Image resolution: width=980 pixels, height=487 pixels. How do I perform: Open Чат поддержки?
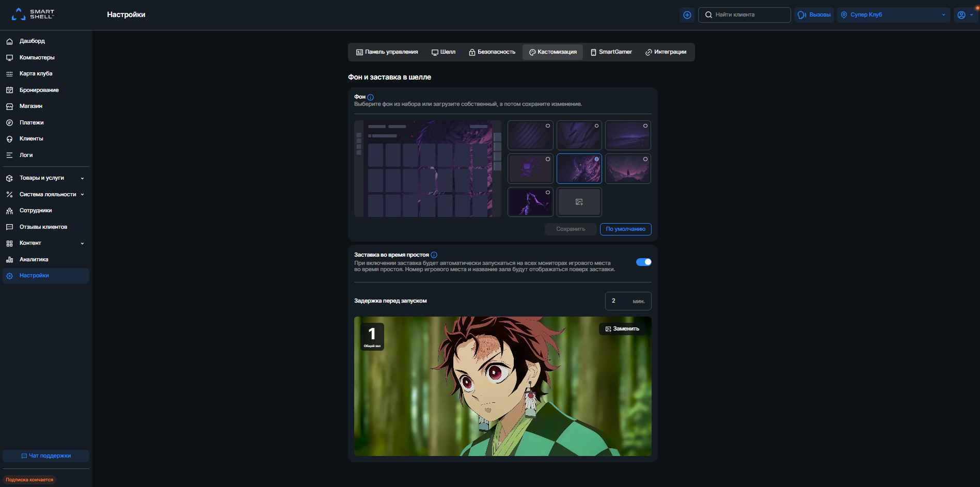[46, 456]
